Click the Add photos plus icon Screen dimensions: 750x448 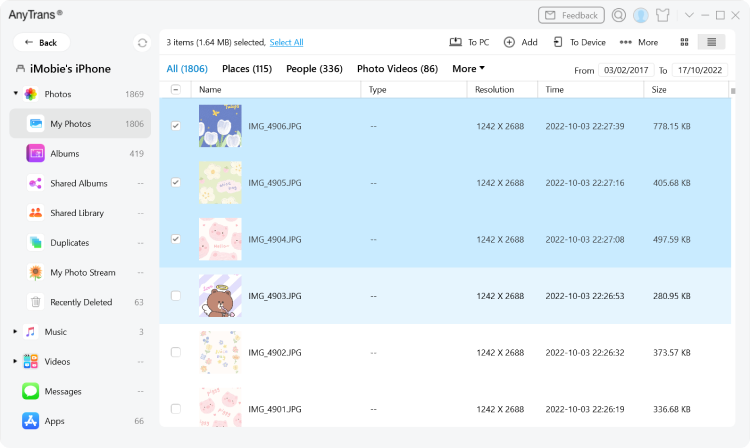click(x=509, y=42)
